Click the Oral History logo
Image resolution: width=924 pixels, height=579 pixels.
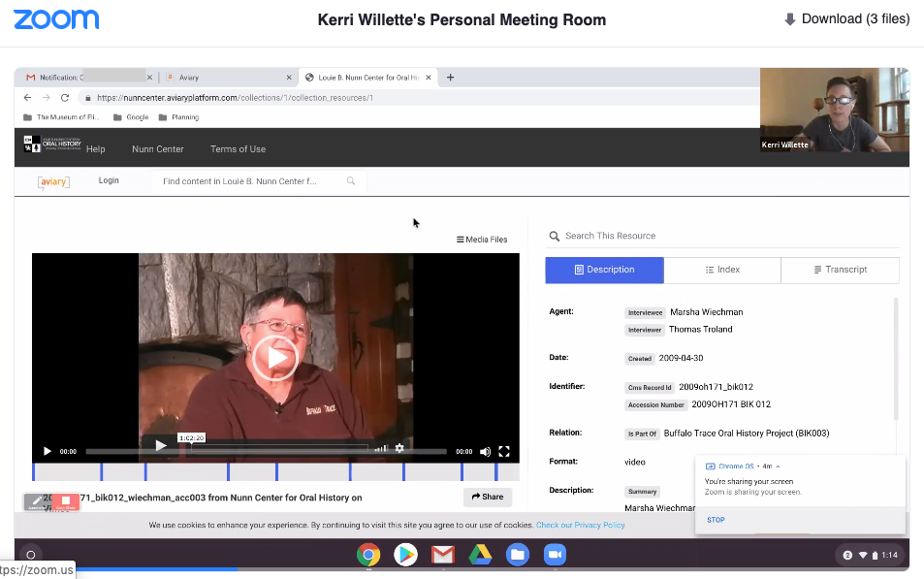coord(52,144)
